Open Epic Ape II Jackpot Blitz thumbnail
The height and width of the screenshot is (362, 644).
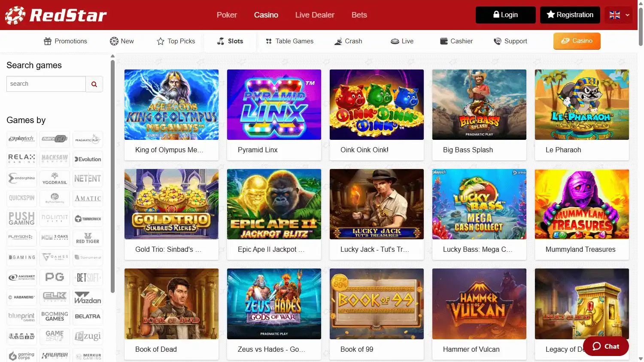coord(274,204)
